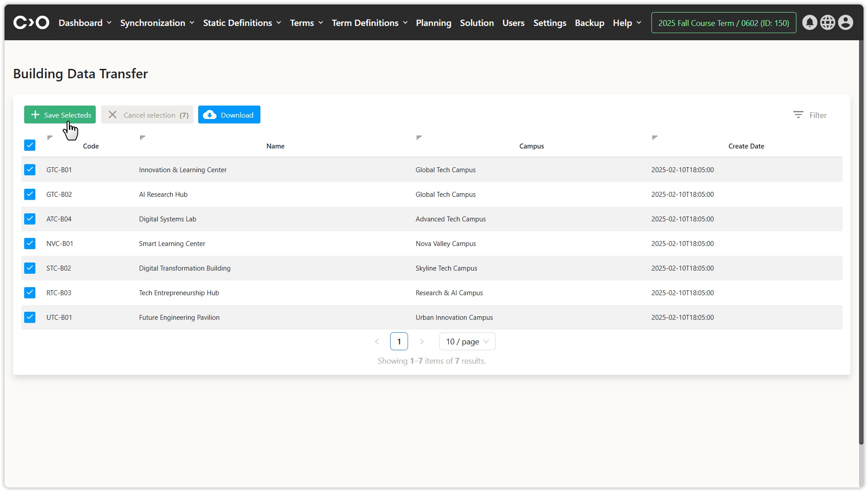Go to the Planning menu item
The image size is (868, 492).
433,23
